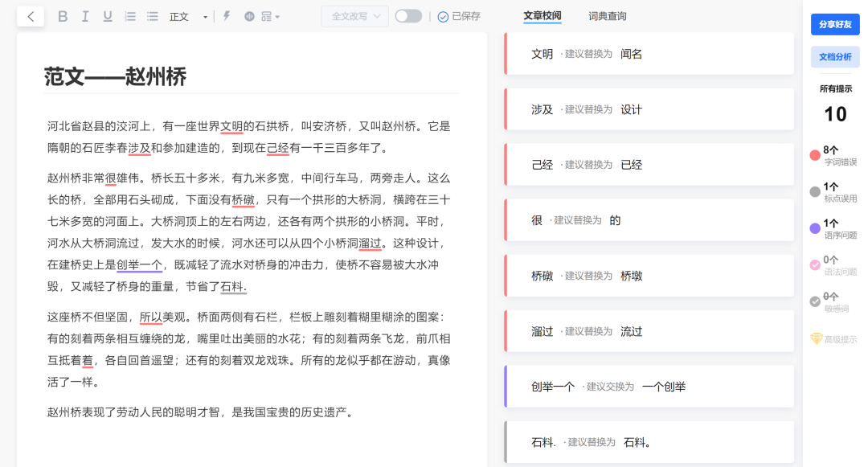Image resolution: width=868 pixels, height=467 pixels.
Task: Click the lightning quick-action icon
Action: click(227, 15)
